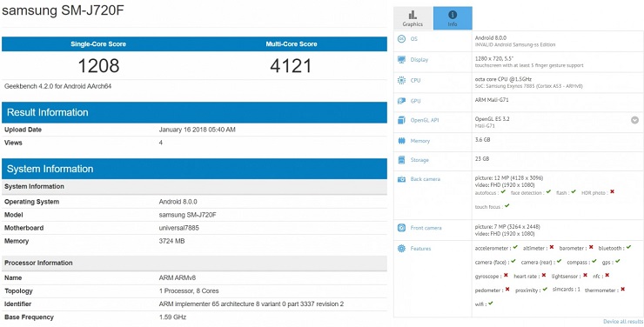Click the barometer red cross mark
This screenshot has width=644, height=327.
point(591,247)
